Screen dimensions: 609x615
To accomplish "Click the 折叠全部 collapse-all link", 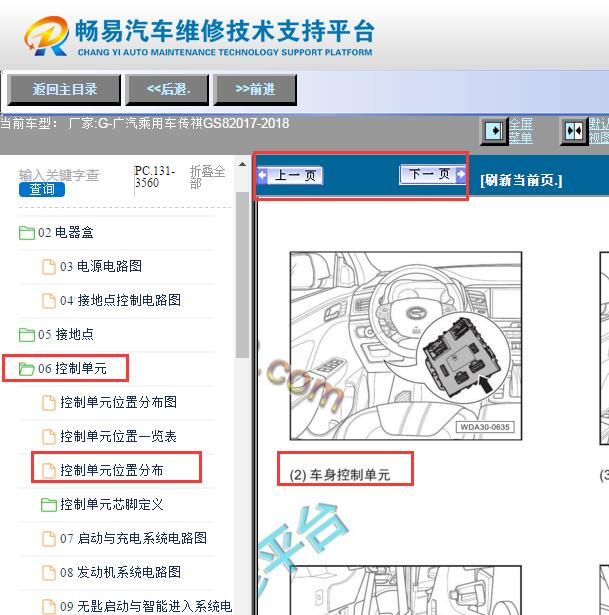I will click(207, 177).
